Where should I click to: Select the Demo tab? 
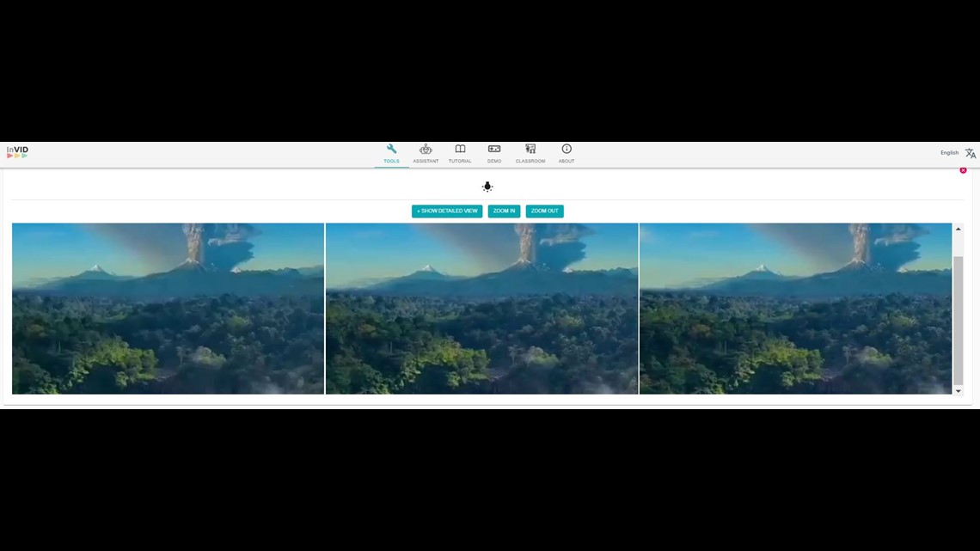tap(494, 153)
